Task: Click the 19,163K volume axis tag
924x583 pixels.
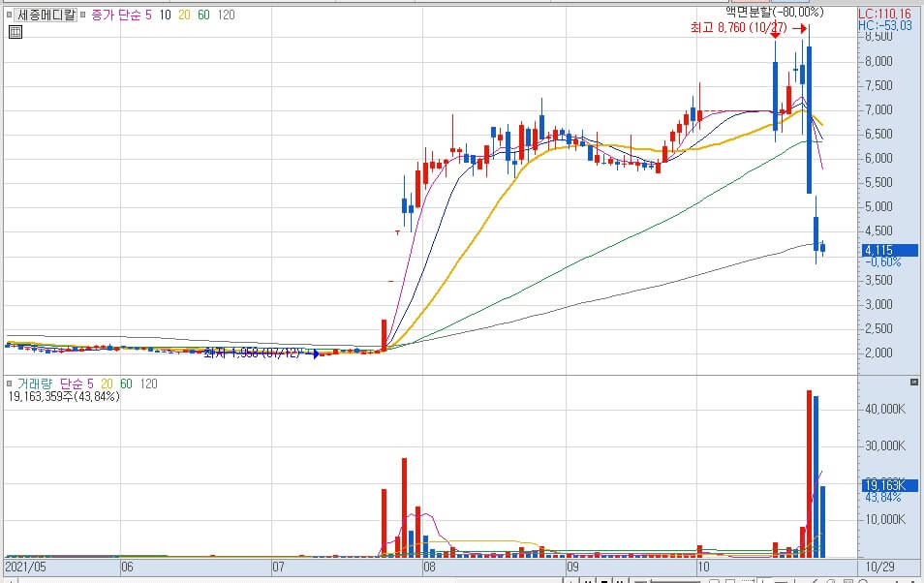Action: (890, 486)
